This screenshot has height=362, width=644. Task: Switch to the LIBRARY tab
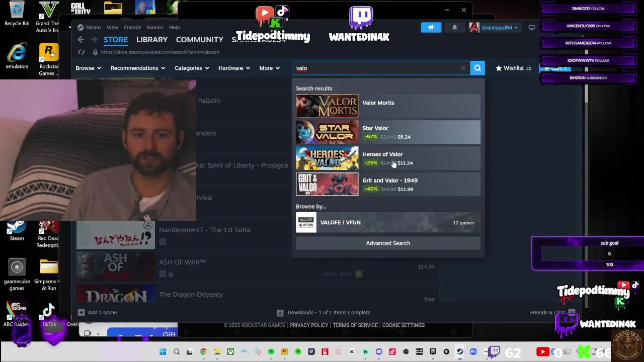pyautogui.click(x=152, y=40)
